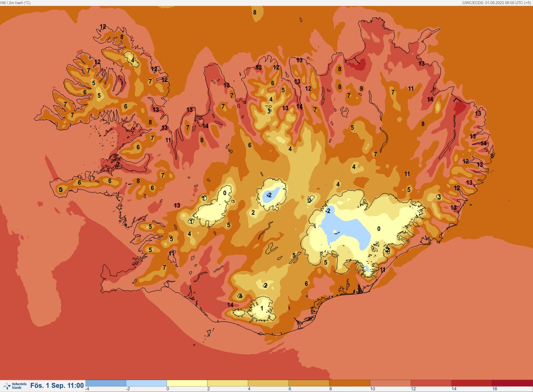Pick the blue legend swatch between -4 and -2
The width and height of the screenshot is (533, 392).
[106, 383]
